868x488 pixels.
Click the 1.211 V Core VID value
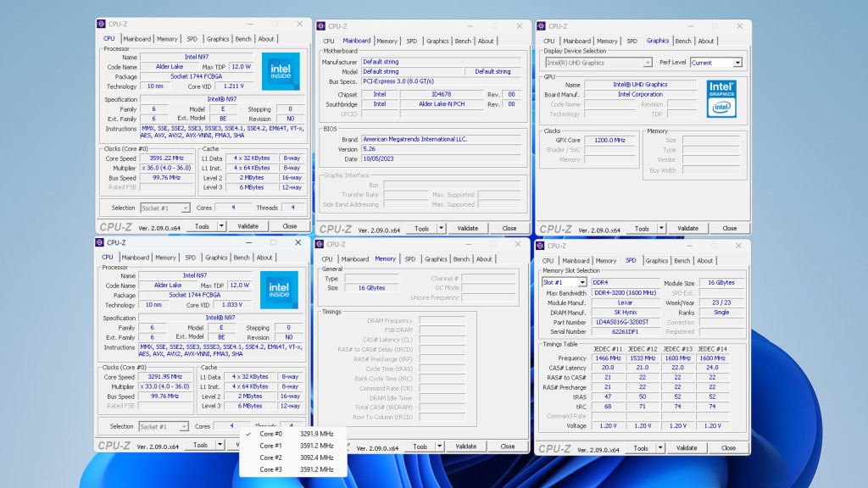[x=233, y=86]
